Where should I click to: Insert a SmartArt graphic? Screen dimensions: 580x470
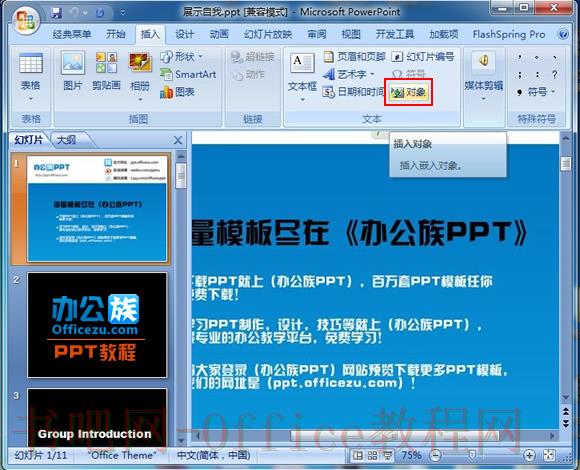coord(188,74)
